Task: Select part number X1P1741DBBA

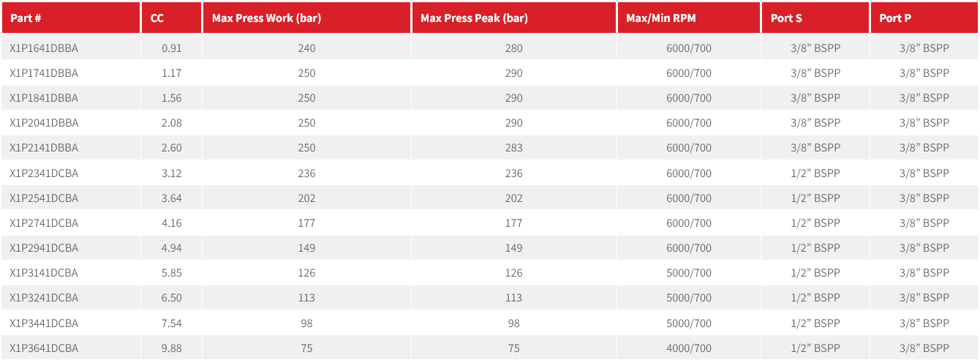Action: click(44, 73)
